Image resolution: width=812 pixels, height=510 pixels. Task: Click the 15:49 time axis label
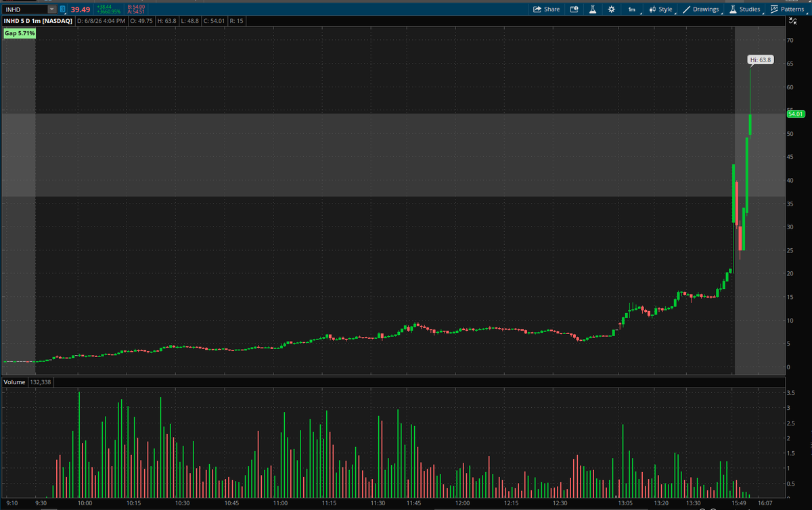pos(740,503)
